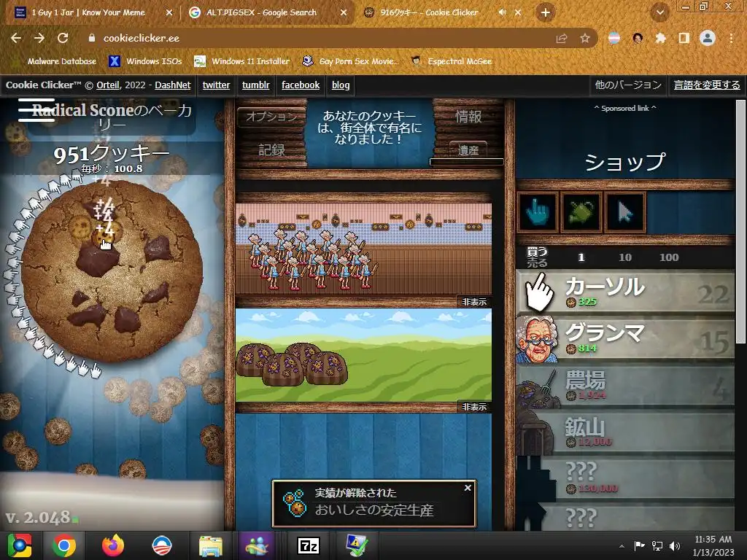747x560 pixels.
Task: Buy the blue mouse pointer upgrade
Action: coord(625,212)
